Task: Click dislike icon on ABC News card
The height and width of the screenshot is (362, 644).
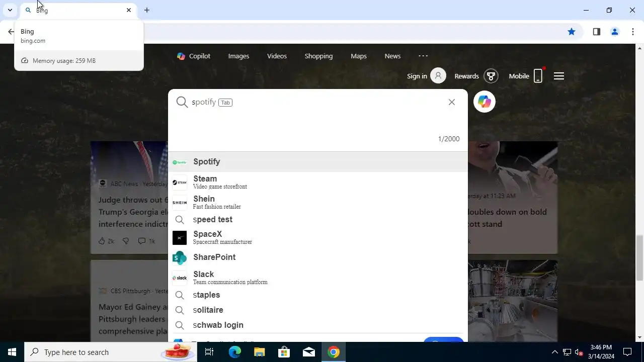Action: (x=126, y=241)
